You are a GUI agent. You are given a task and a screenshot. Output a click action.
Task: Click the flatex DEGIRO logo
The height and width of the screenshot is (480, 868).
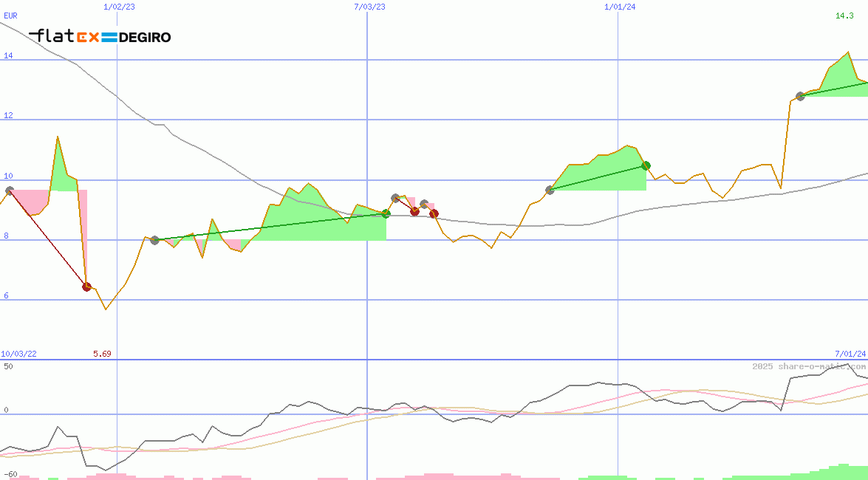pyautogui.click(x=100, y=36)
